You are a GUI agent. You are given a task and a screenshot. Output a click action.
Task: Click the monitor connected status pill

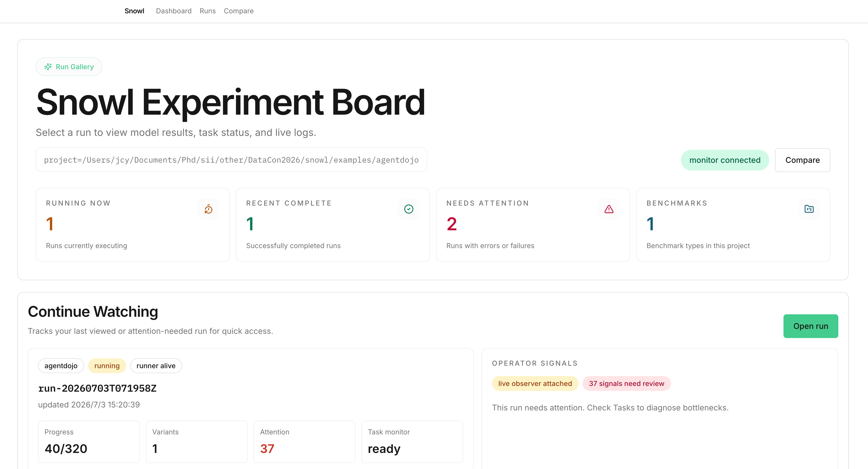(x=725, y=160)
